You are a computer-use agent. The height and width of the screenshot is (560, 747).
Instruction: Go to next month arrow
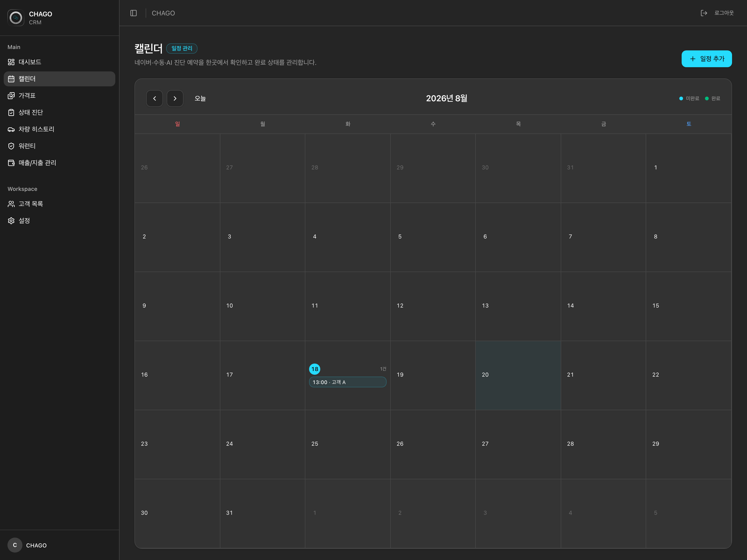pos(175,98)
